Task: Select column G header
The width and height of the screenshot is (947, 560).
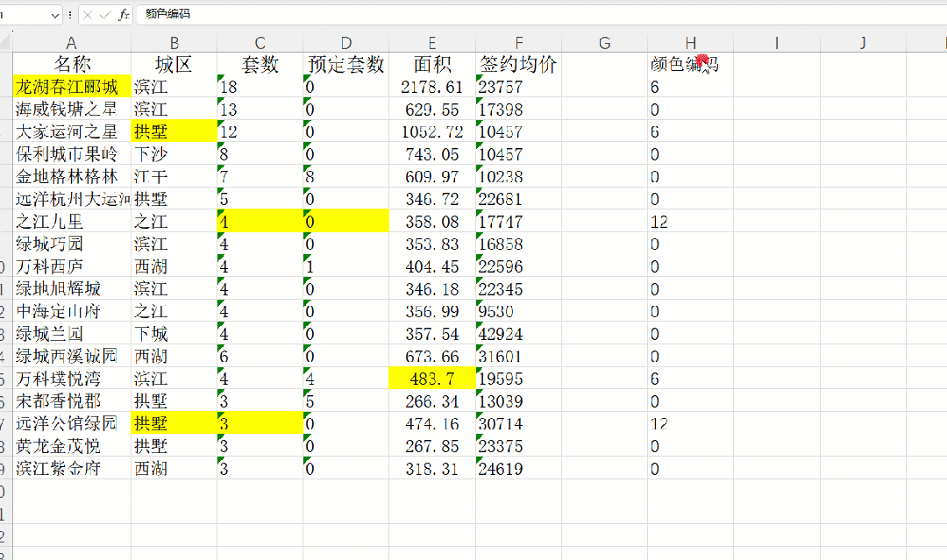Action: (x=604, y=43)
